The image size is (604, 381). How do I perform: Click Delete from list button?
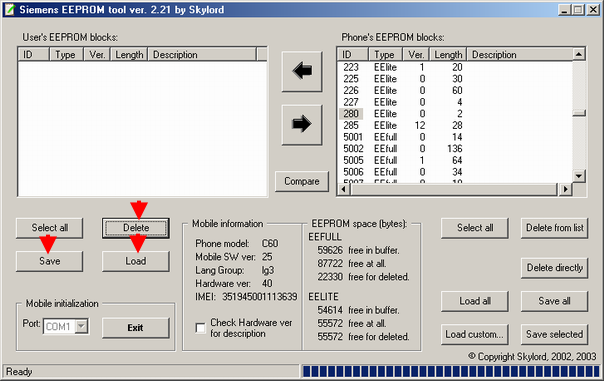pos(555,228)
